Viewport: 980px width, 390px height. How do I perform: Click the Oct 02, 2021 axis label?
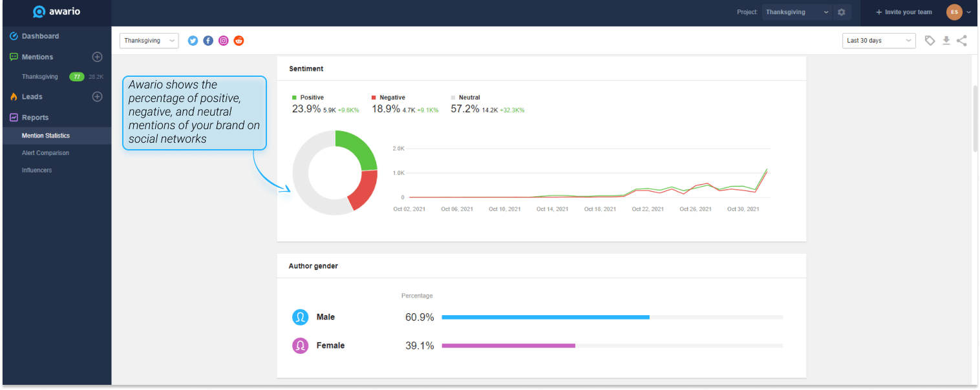click(x=410, y=209)
